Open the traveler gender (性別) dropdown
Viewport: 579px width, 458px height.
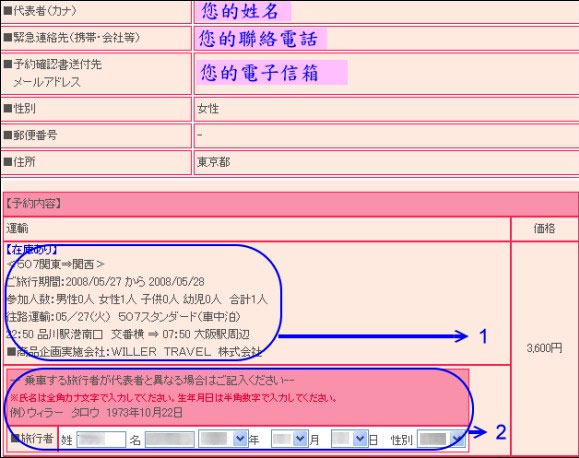coord(441,439)
